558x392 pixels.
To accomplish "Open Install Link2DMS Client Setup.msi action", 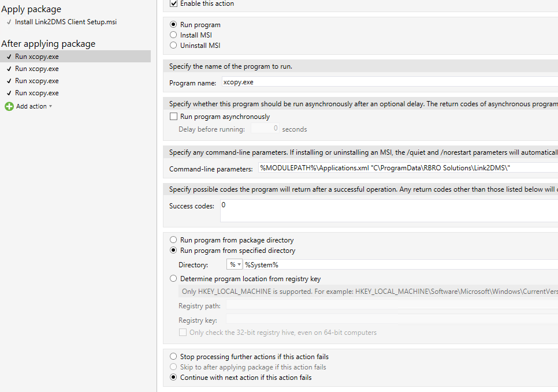I will coord(65,22).
